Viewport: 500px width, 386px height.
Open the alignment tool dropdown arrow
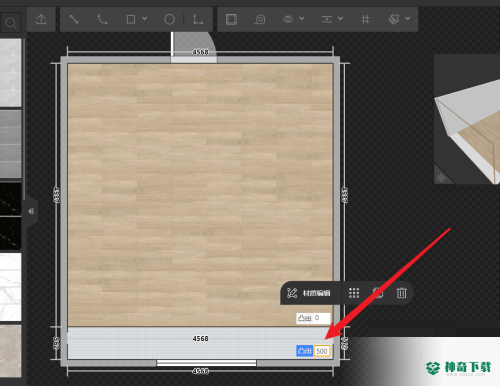[340, 19]
